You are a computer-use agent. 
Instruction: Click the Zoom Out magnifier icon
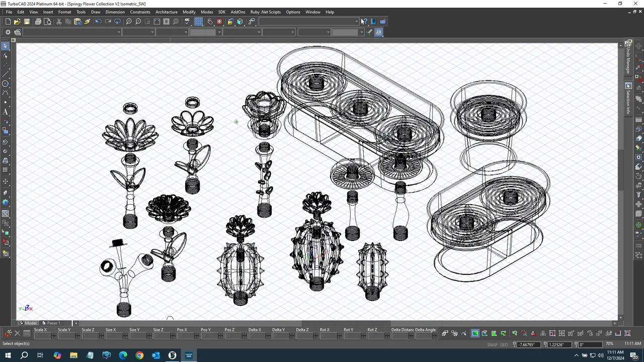pos(138,22)
